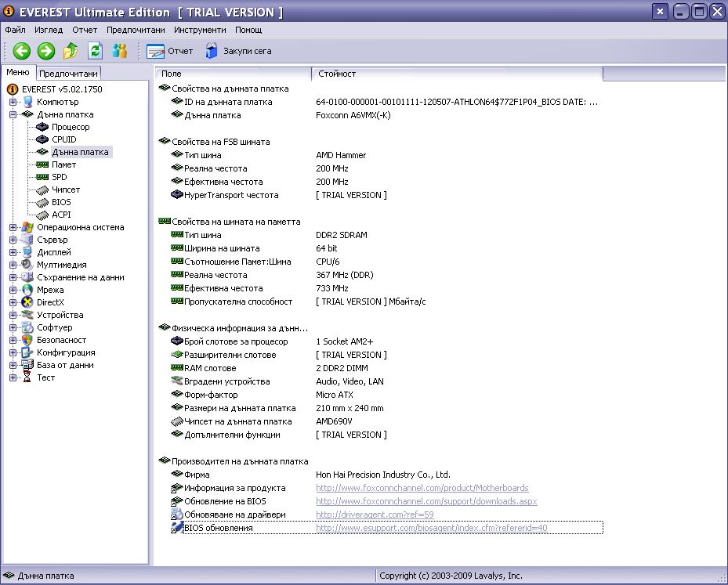Collapse the parent Дънна платка tree node
This screenshot has height=585, width=728.
(x=13, y=114)
